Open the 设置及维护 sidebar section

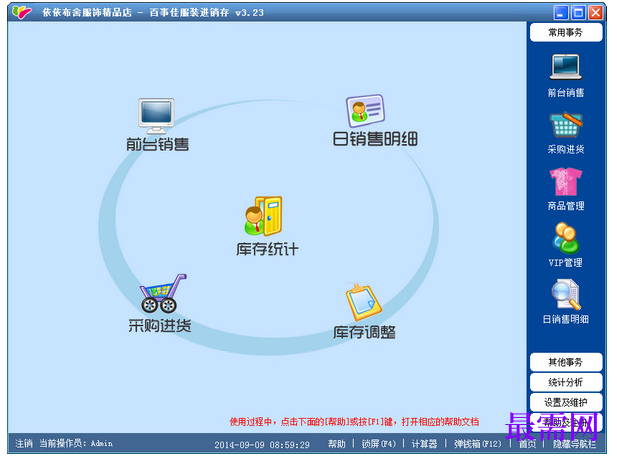[x=566, y=402]
